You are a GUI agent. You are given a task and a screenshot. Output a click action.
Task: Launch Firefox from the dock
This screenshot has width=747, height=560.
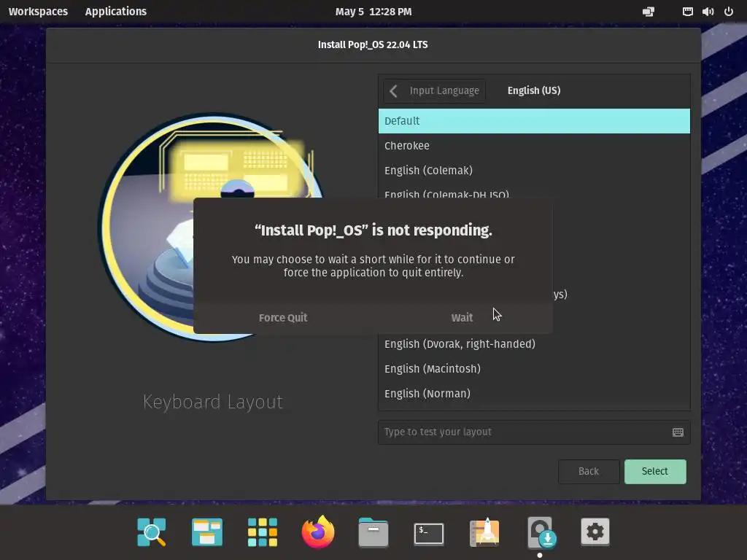pyautogui.click(x=318, y=532)
